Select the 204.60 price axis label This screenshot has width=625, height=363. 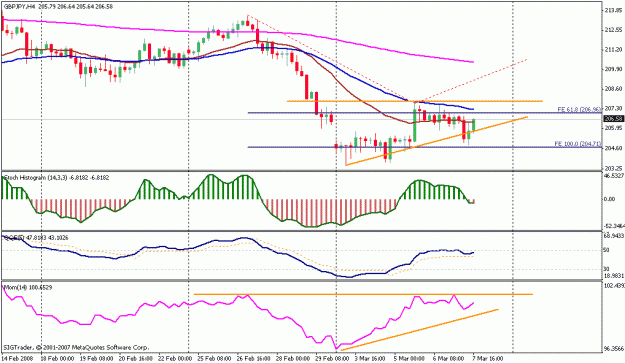click(613, 148)
